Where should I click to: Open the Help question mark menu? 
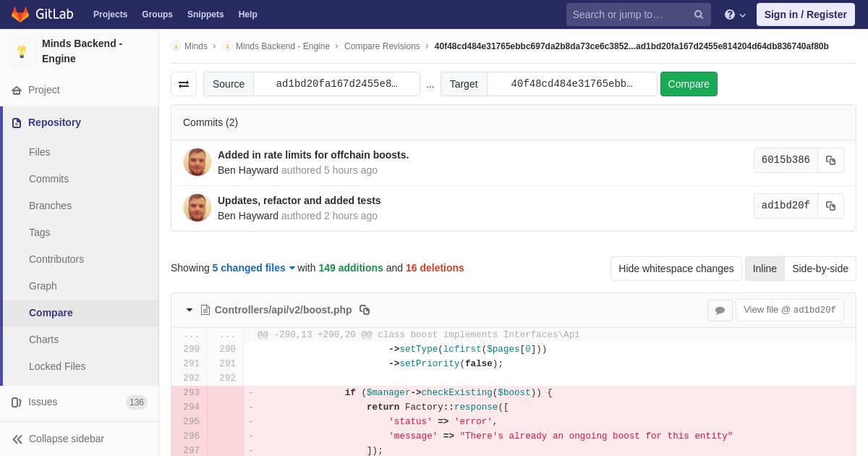735,14
